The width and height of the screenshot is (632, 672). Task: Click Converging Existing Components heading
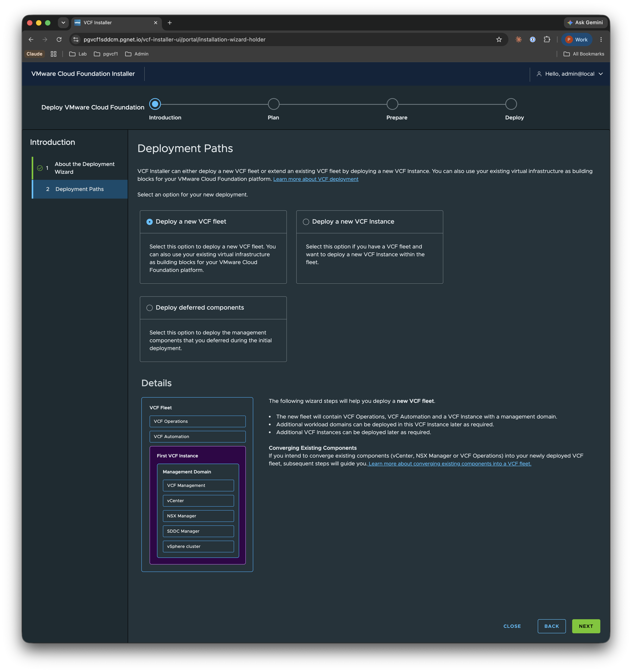point(312,448)
